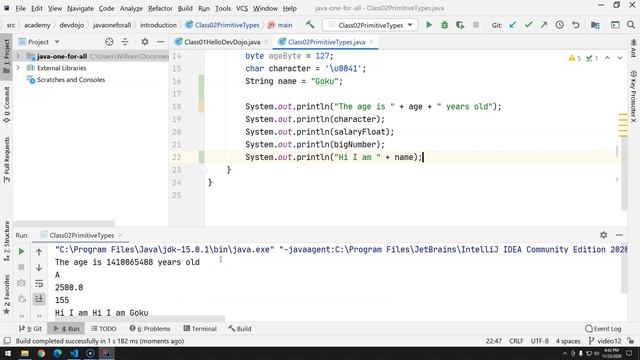This screenshot has width=640, height=360.
Task: Open the Event Log
Action: tap(603, 328)
